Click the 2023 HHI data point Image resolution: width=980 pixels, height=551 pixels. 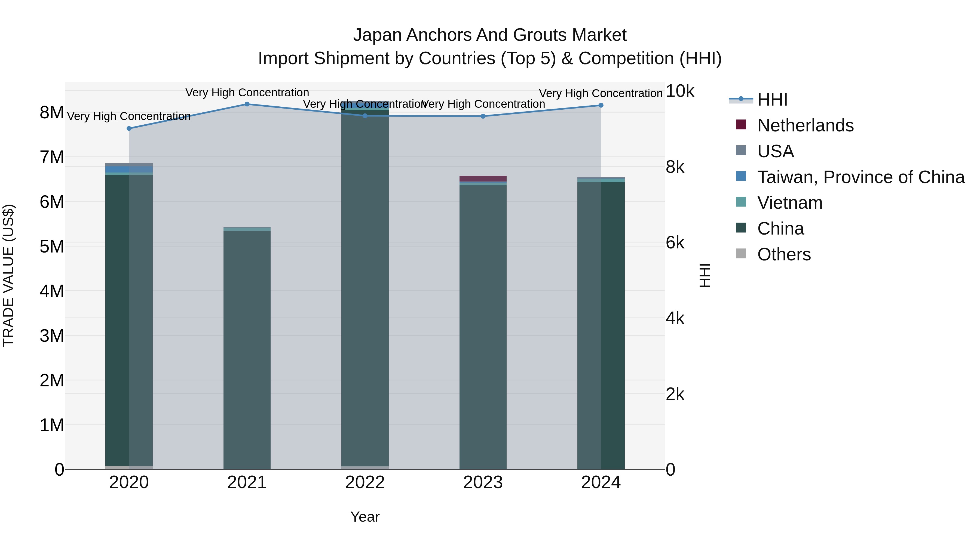point(483,116)
